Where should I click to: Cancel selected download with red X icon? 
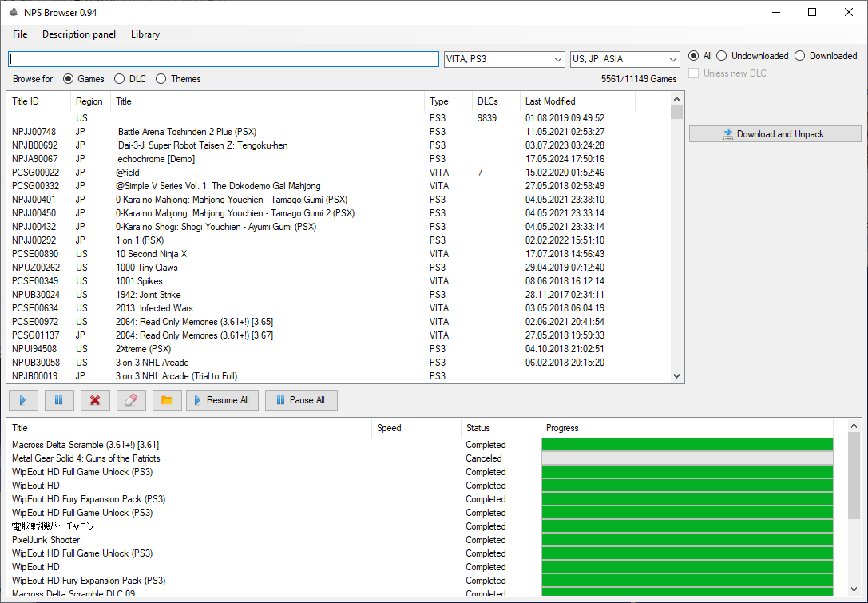[95, 400]
